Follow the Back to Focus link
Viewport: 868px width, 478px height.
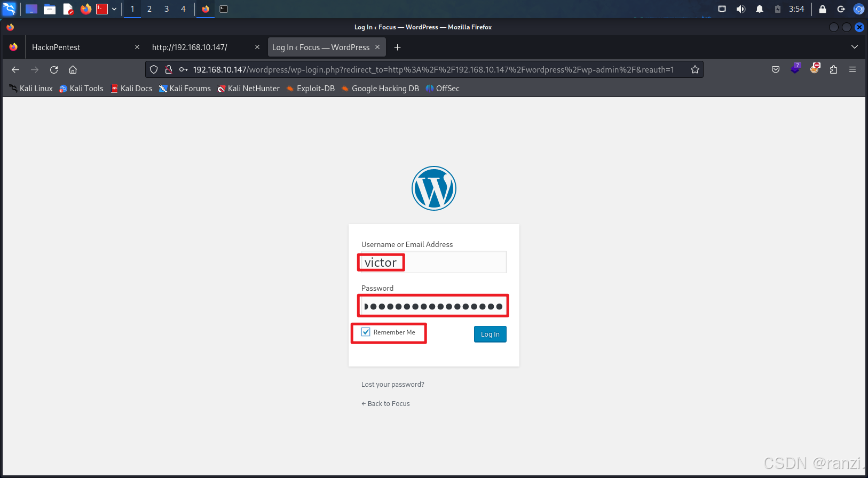coord(385,403)
